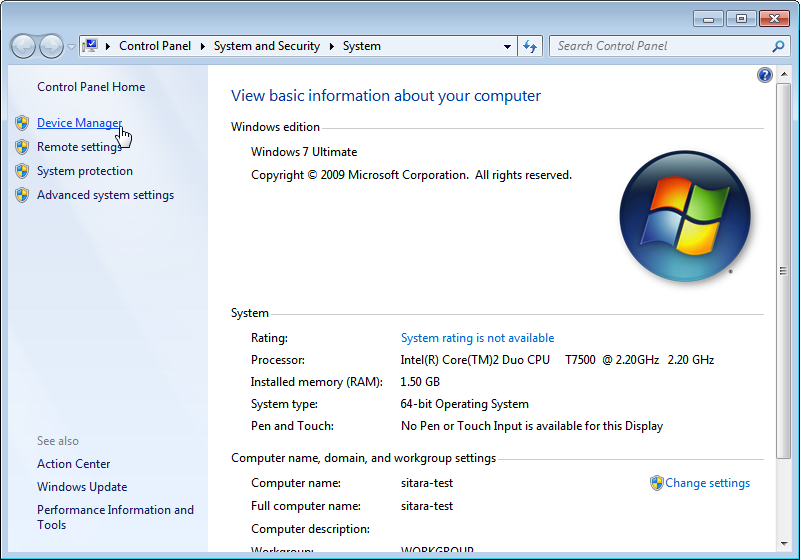Click in the Search Control Panel field
The image size is (800, 560).
click(x=660, y=46)
